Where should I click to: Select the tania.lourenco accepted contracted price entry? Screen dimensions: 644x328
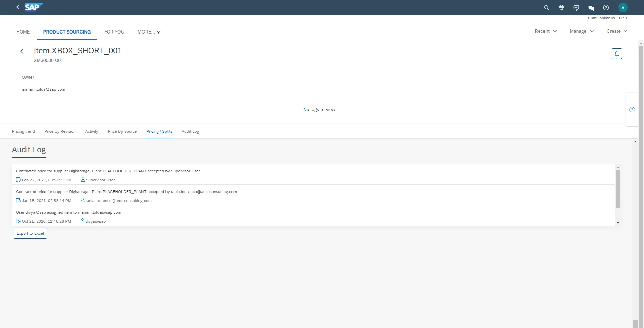click(x=126, y=192)
